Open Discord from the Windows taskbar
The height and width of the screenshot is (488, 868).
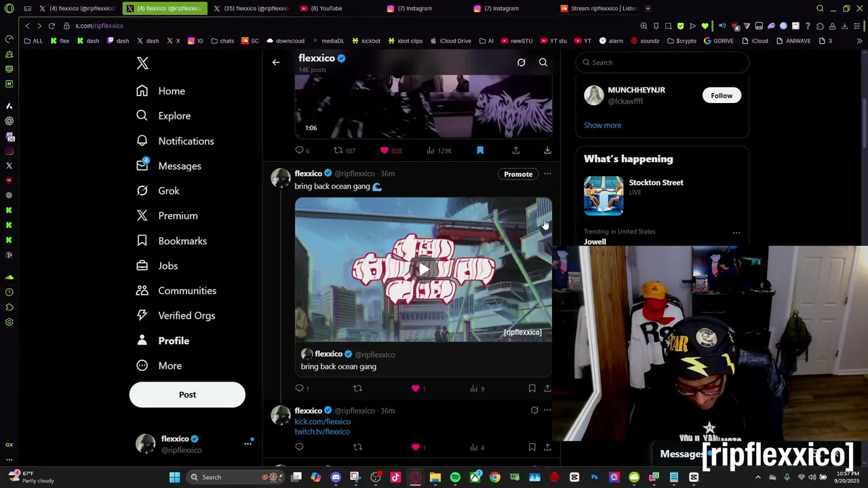336,477
